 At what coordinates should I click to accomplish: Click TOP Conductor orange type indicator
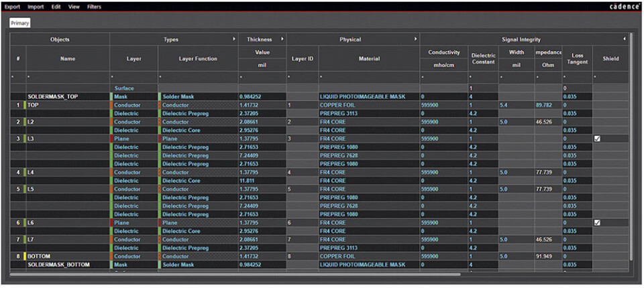point(112,105)
